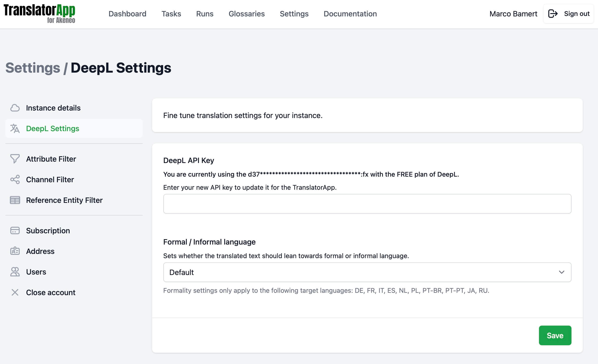Image resolution: width=598 pixels, height=364 pixels.
Task: Click the card icon beside Subscription
Action: [x=15, y=230]
